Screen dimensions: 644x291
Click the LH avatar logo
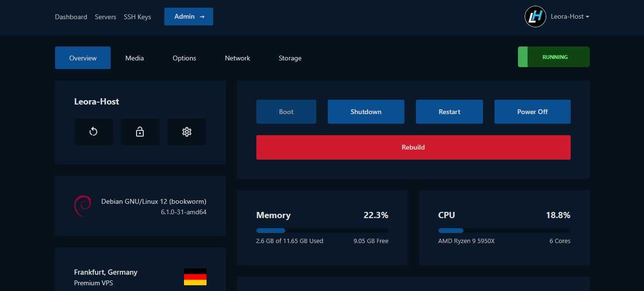point(535,16)
